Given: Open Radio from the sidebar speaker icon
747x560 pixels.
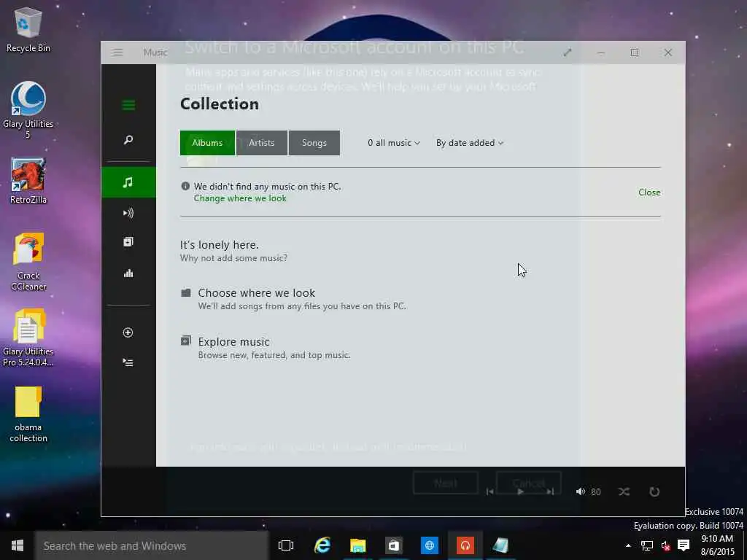Looking at the screenshot, I should click(128, 213).
